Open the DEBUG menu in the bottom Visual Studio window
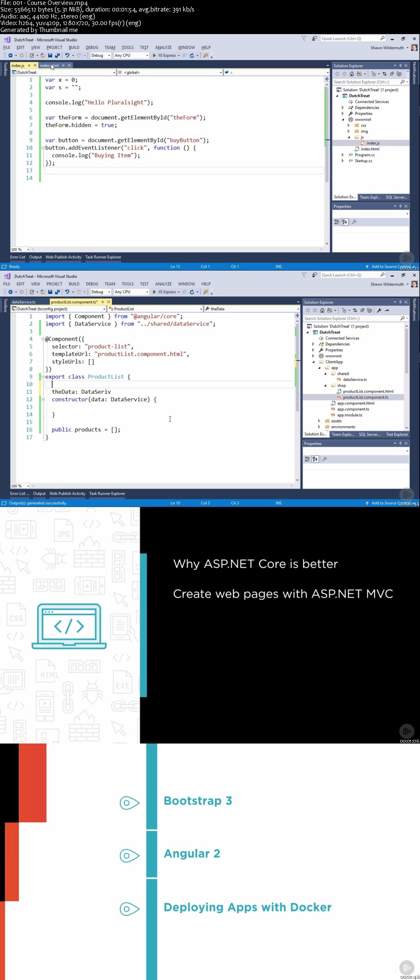Viewport: 420px width, 980px height. tap(92, 284)
